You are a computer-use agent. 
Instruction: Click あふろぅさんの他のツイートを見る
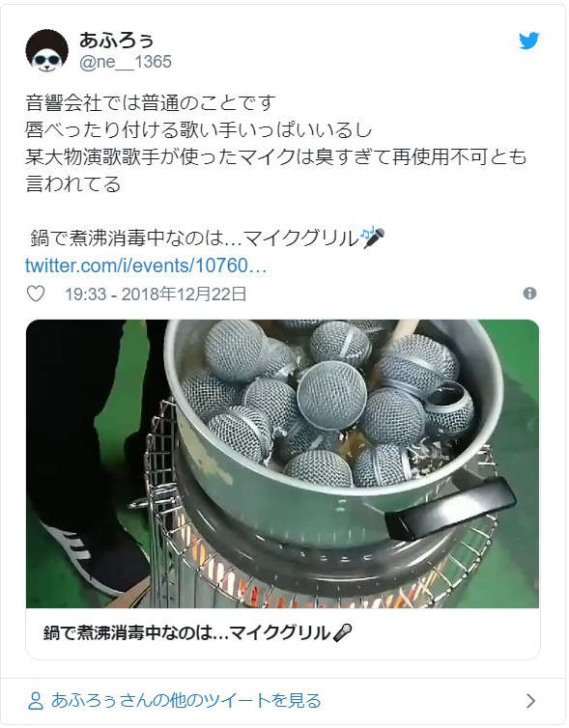point(185,701)
